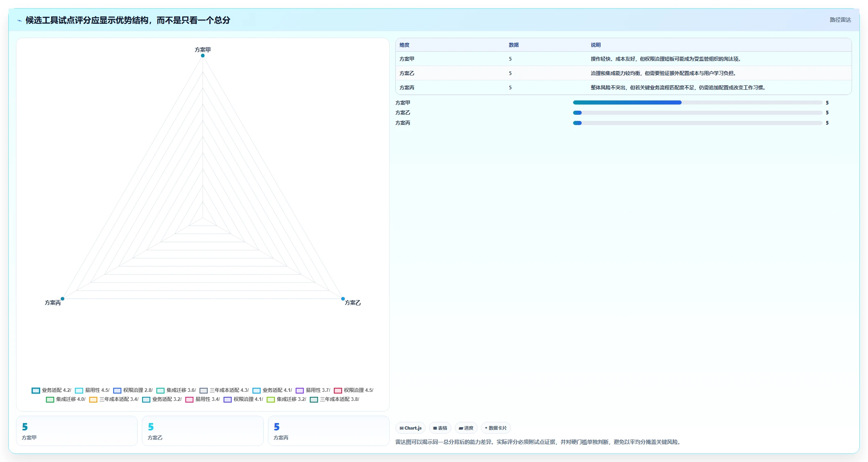Hide legend series 业务适配 3.2/

pos(162,399)
